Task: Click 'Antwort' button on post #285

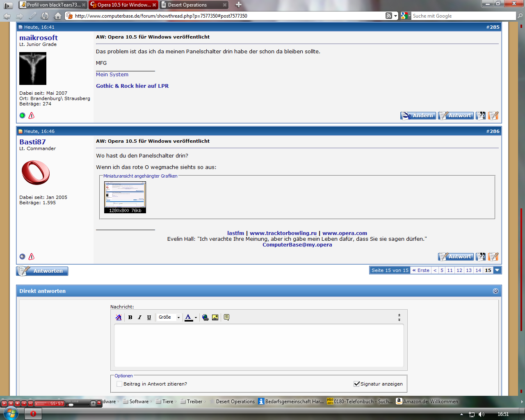Action: [x=456, y=116]
